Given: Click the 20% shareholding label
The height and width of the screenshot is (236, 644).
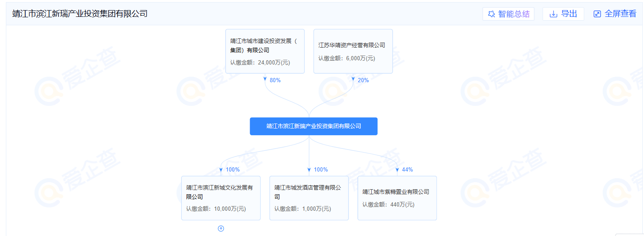Looking at the screenshot, I should (363, 80).
